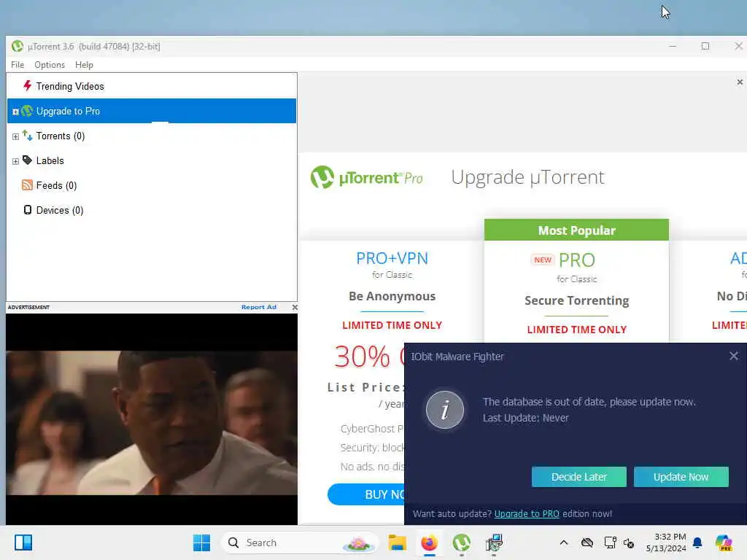Click the µTorrent title bar app icon
747x560 pixels.
[x=18, y=46]
